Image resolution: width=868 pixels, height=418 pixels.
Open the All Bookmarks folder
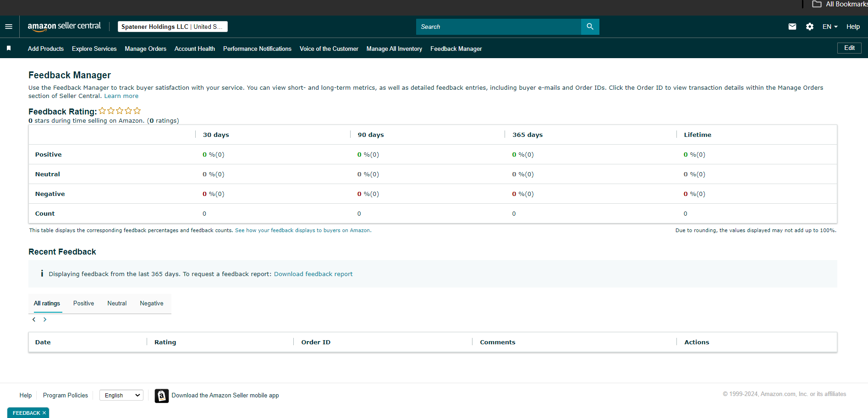tap(840, 4)
